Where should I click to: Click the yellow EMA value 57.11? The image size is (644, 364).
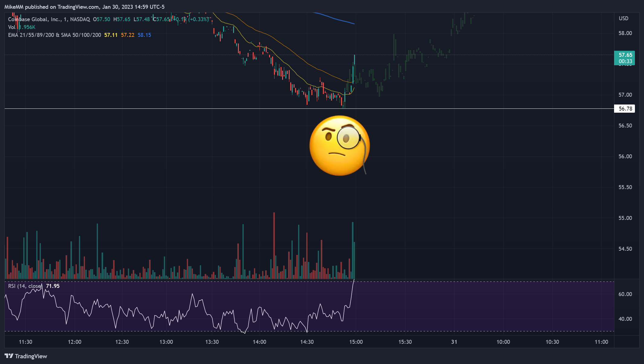tap(111, 35)
